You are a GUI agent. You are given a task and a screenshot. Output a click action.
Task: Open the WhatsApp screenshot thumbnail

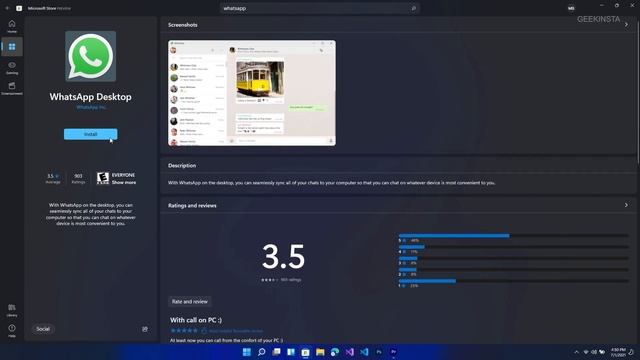[252, 93]
